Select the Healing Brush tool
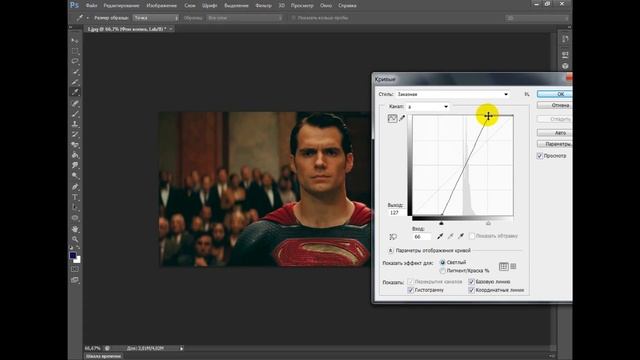The width and height of the screenshot is (640, 360). [x=75, y=104]
